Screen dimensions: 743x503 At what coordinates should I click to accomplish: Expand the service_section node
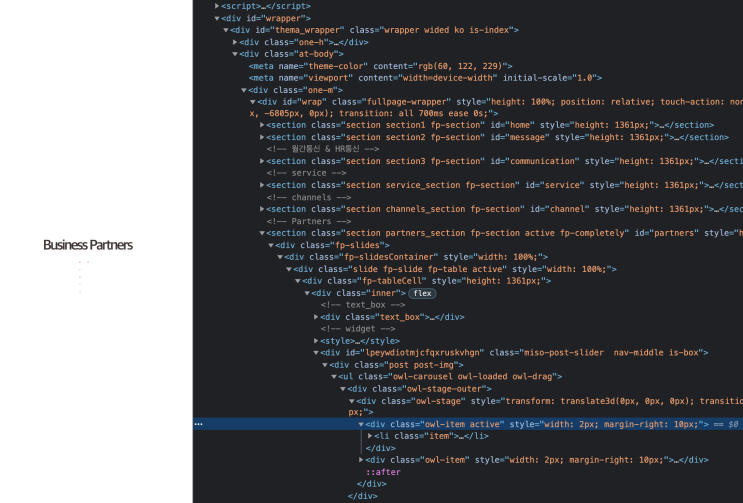262,185
